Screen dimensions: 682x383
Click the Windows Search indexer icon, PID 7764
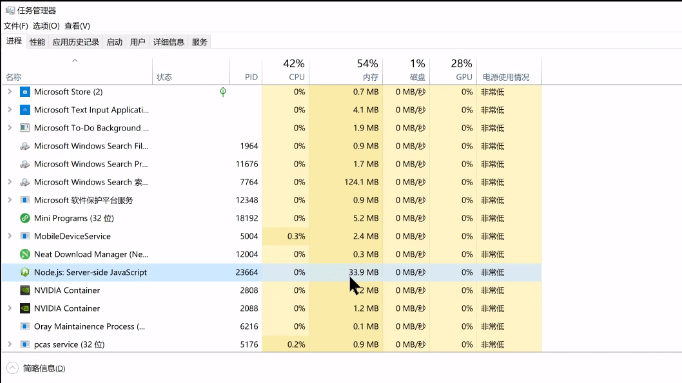pyautogui.click(x=25, y=182)
